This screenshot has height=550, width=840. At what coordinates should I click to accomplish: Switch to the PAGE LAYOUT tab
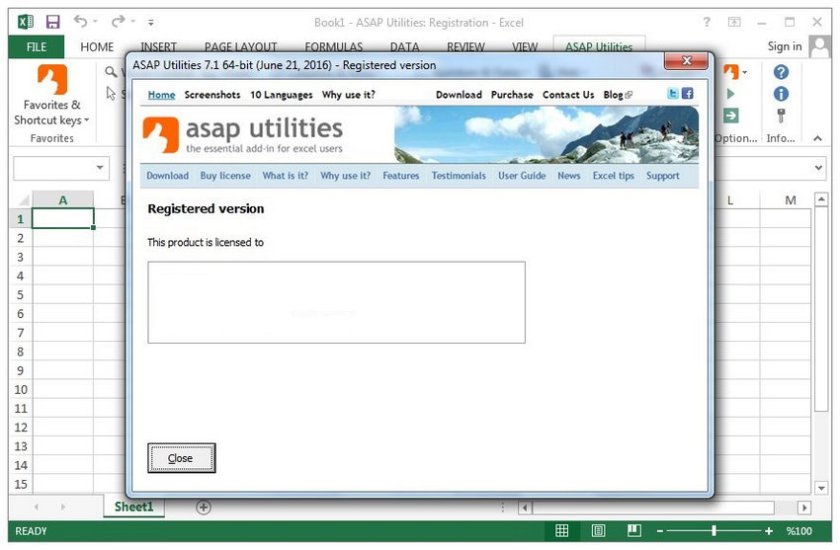[x=241, y=47]
